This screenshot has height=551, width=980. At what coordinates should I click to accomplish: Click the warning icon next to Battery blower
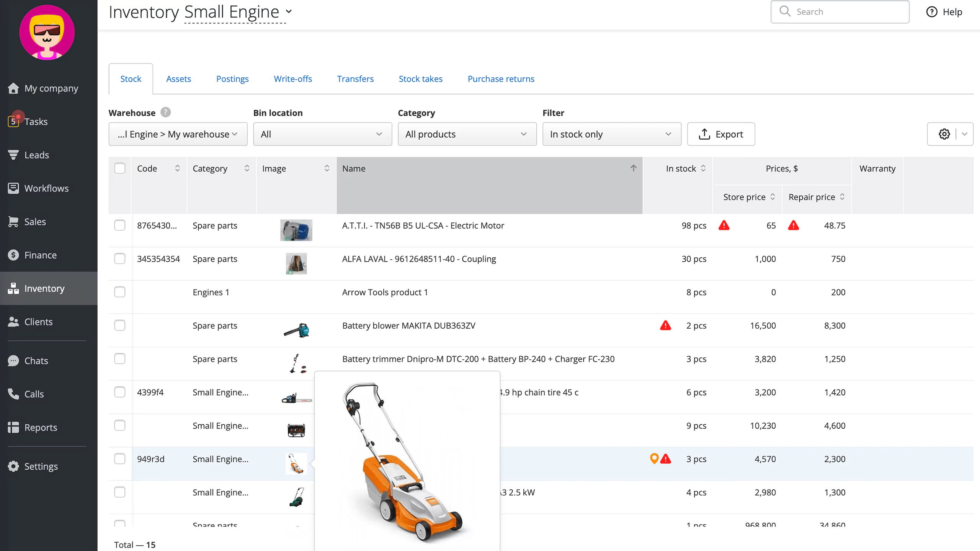[665, 325]
